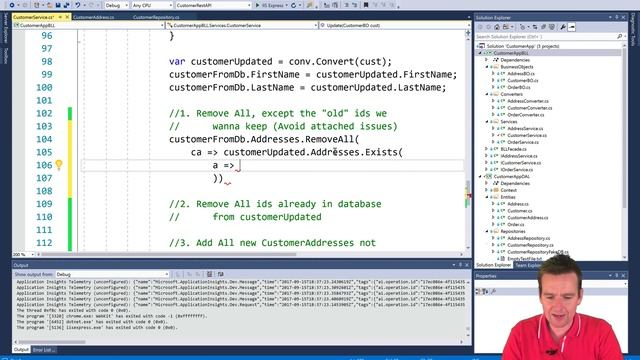Collapse the BusinessObjects folder
The height and width of the screenshot is (360, 640).
pyautogui.click(x=487, y=67)
